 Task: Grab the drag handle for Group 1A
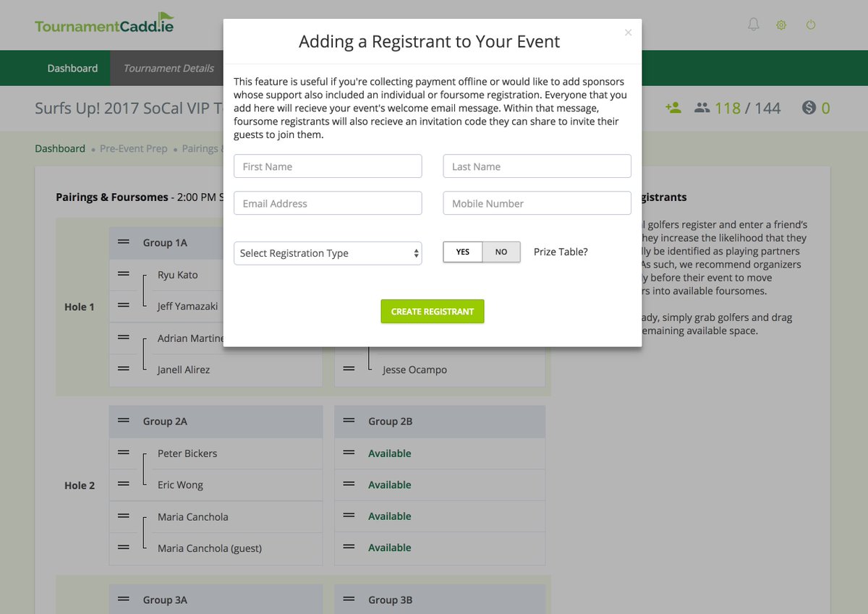tap(124, 242)
